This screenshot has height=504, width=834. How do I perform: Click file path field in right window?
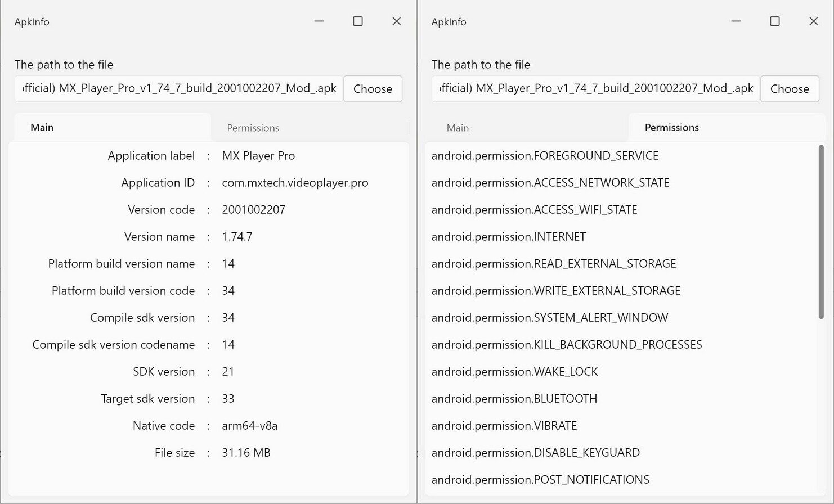(x=595, y=89)
